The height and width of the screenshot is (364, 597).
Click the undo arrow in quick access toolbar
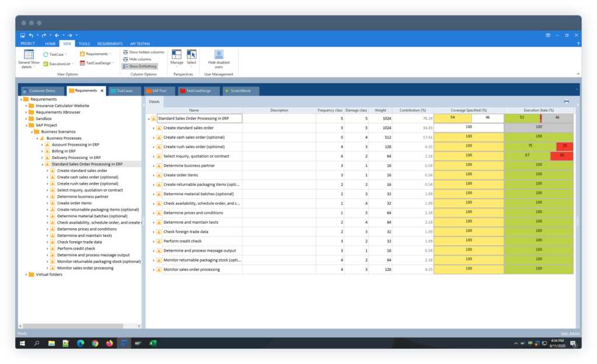[x=30, y=35]
